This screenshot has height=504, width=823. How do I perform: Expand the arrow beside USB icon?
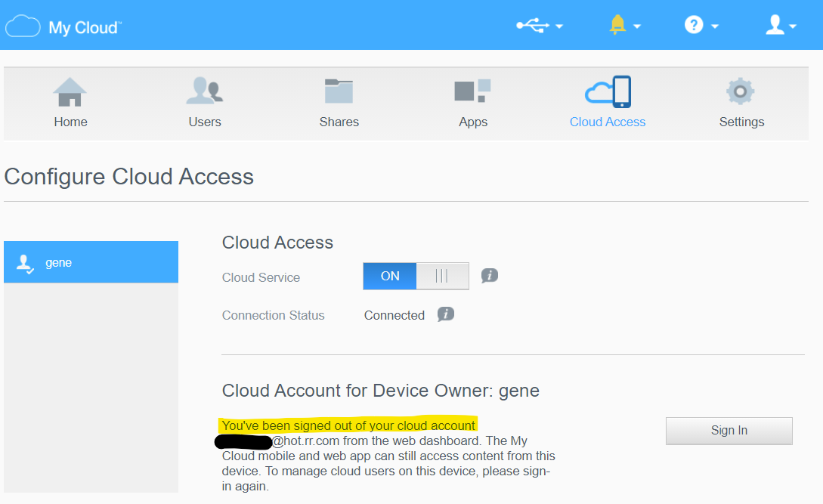559,26
